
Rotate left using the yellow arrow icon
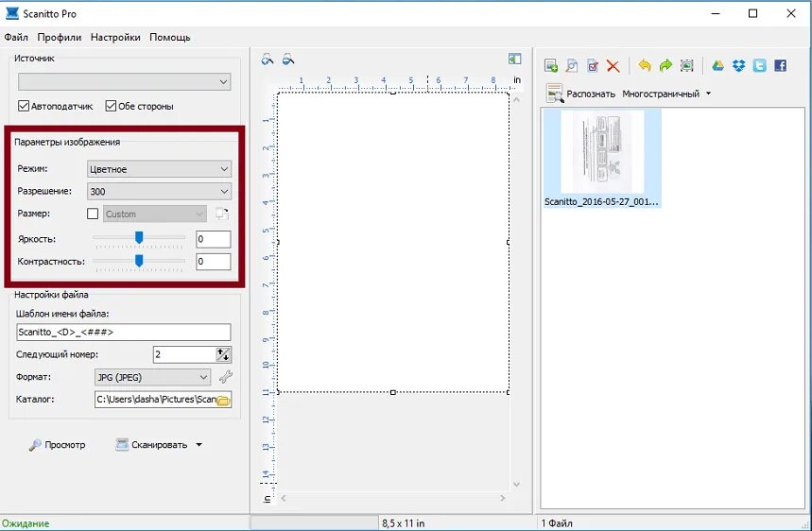[645, 65]
